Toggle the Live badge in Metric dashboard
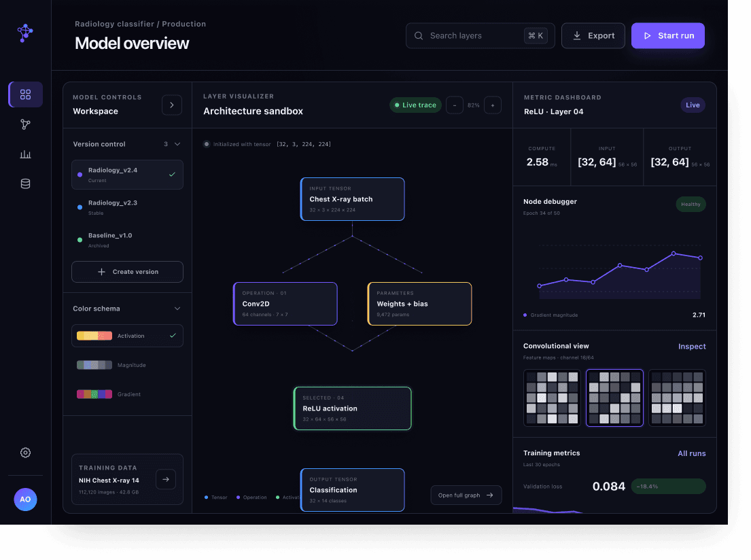This screenshot has width=751, height=560. (693, 105)
